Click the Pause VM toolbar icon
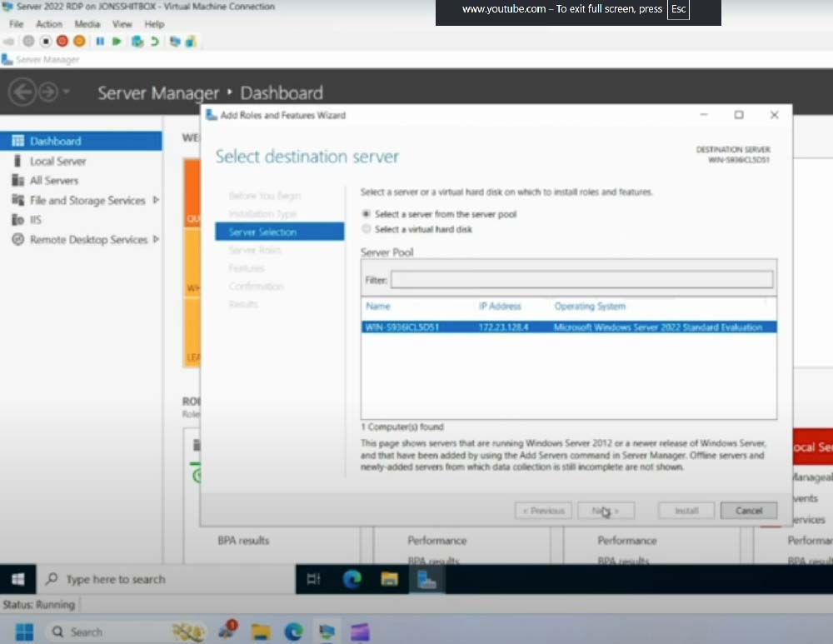The width and height of the screenshot is (833, 644). (100, 41)
